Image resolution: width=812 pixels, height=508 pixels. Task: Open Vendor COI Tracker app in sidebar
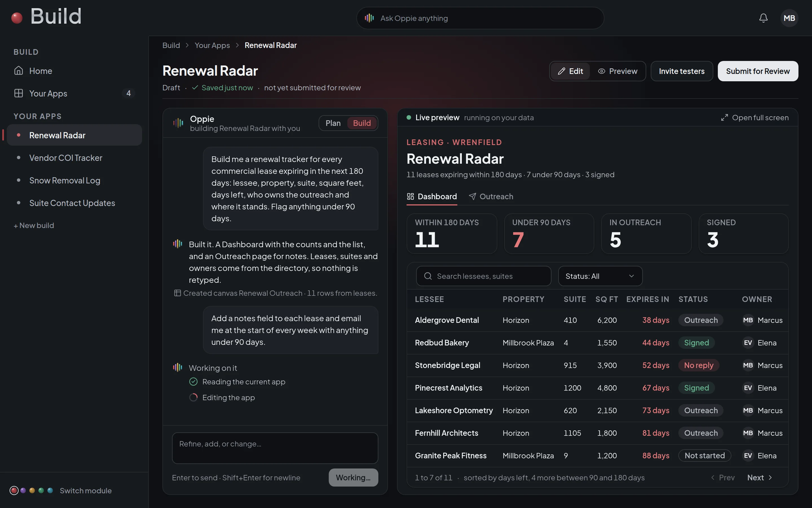coord(74,158)
